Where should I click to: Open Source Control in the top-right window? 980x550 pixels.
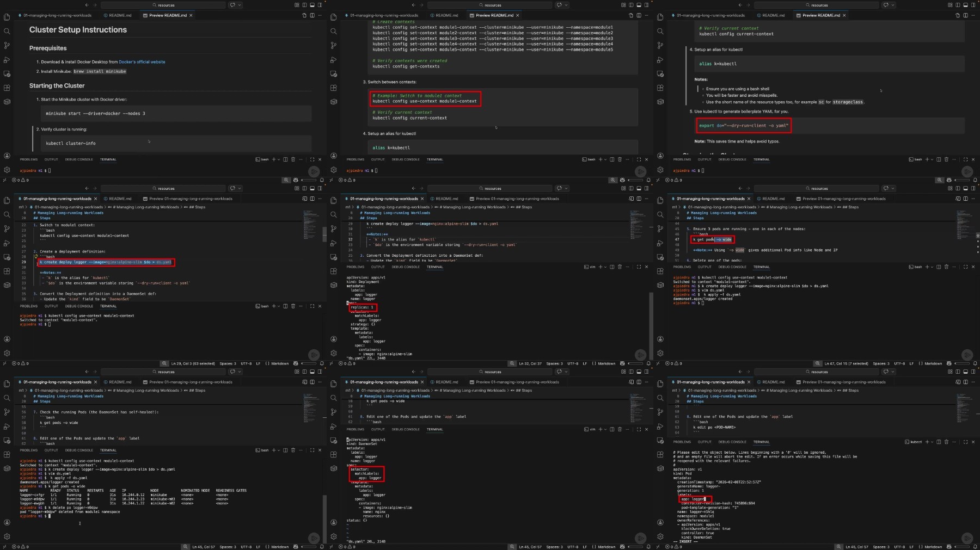coord(660,45)
